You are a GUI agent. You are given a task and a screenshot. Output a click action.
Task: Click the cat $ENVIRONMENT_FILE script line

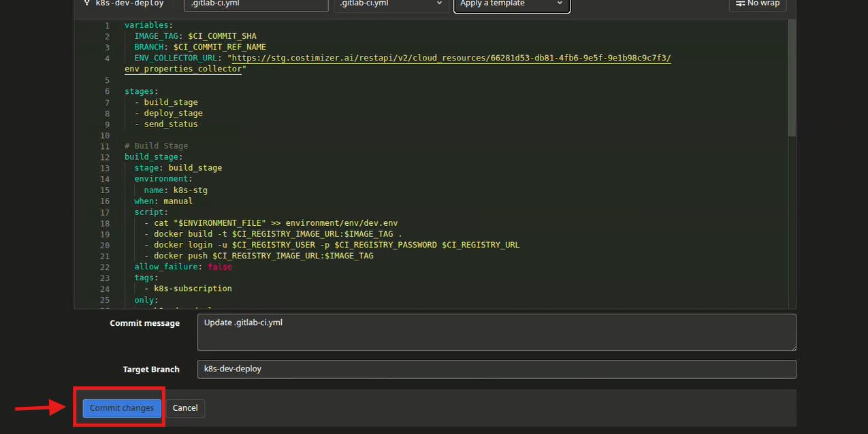(271, 223)
